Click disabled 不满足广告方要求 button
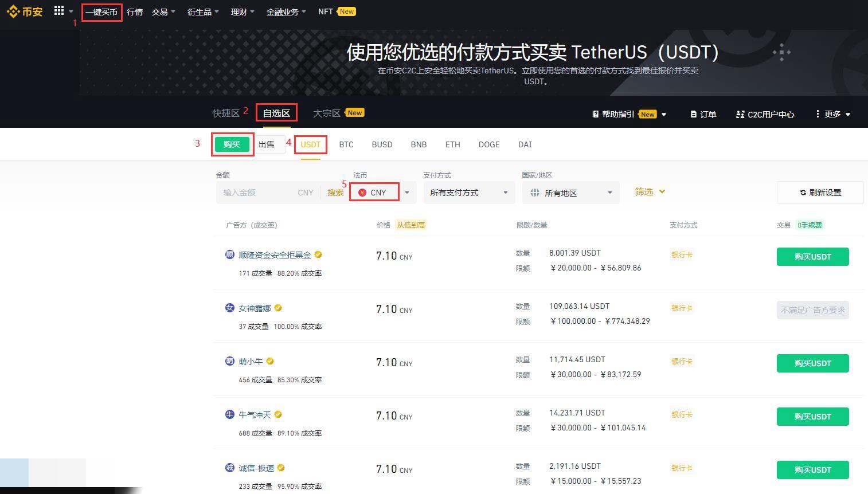 point(813,310)
